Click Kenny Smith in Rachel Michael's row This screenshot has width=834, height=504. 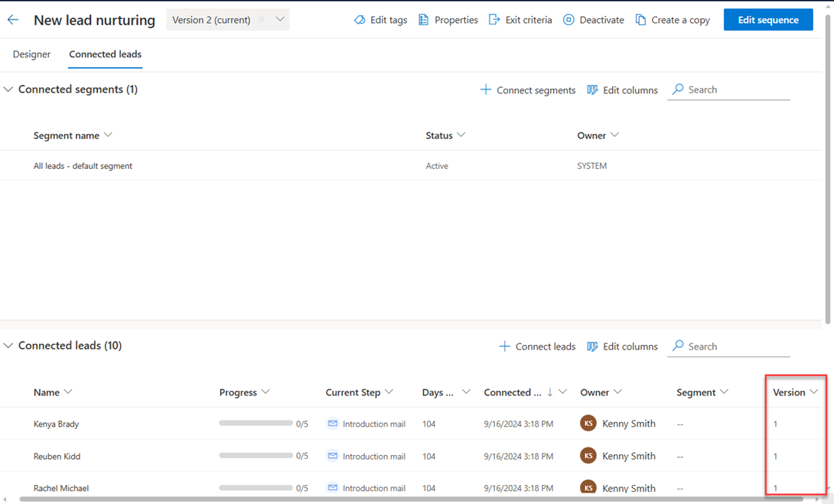[629, 488]
